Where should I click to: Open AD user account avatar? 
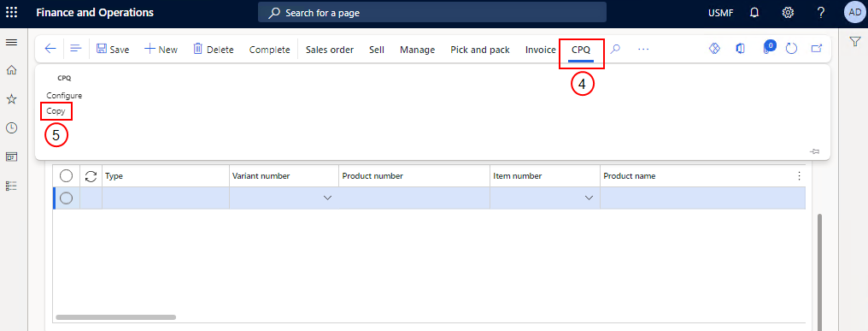point(854,12)
